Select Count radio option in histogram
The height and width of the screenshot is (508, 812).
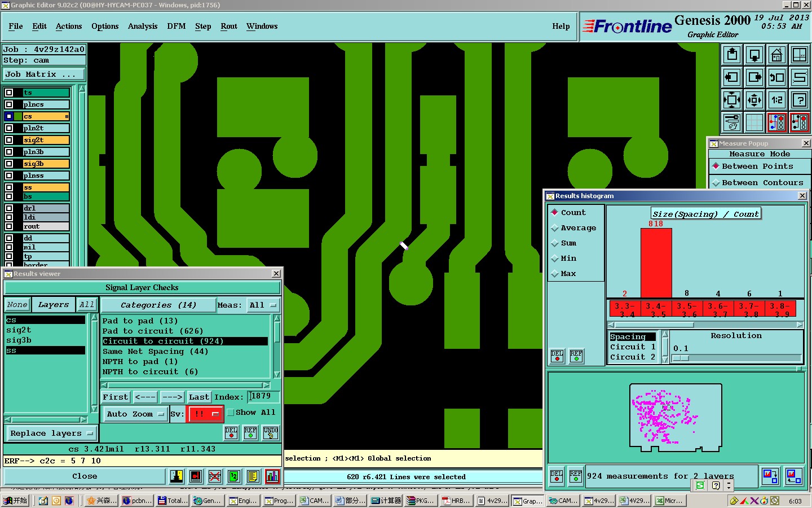click(x=569, y=213)
